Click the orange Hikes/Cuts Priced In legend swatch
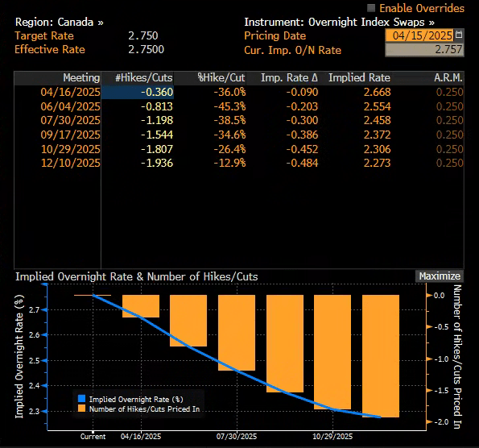The image size is (479, 448). [81, 409]
